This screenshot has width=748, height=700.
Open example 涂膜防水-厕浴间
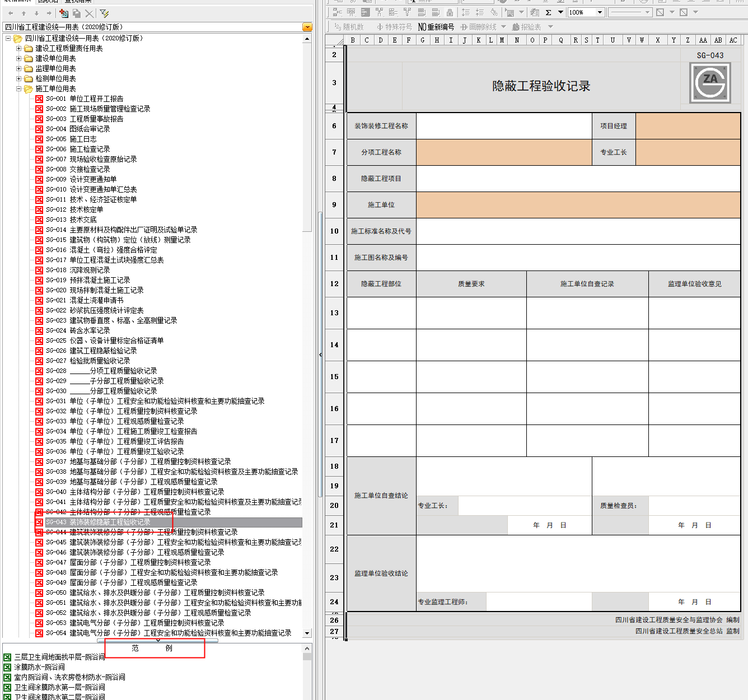tap(39, 667)
